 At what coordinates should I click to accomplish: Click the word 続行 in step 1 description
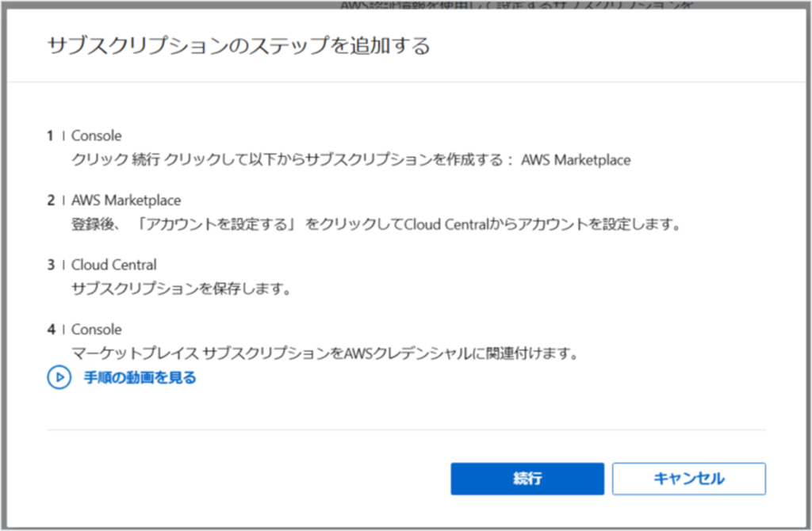(x=146, y=159)
